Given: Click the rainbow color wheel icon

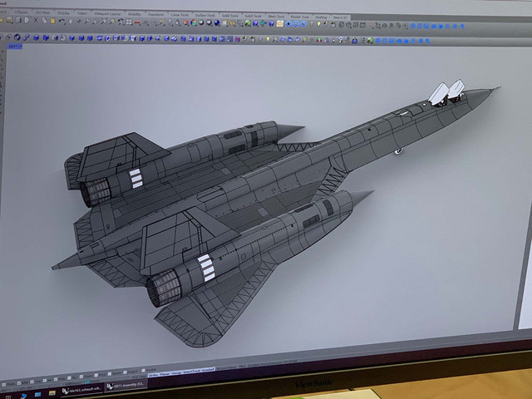Looking at the screenshot, I should (x=194, y=22).
